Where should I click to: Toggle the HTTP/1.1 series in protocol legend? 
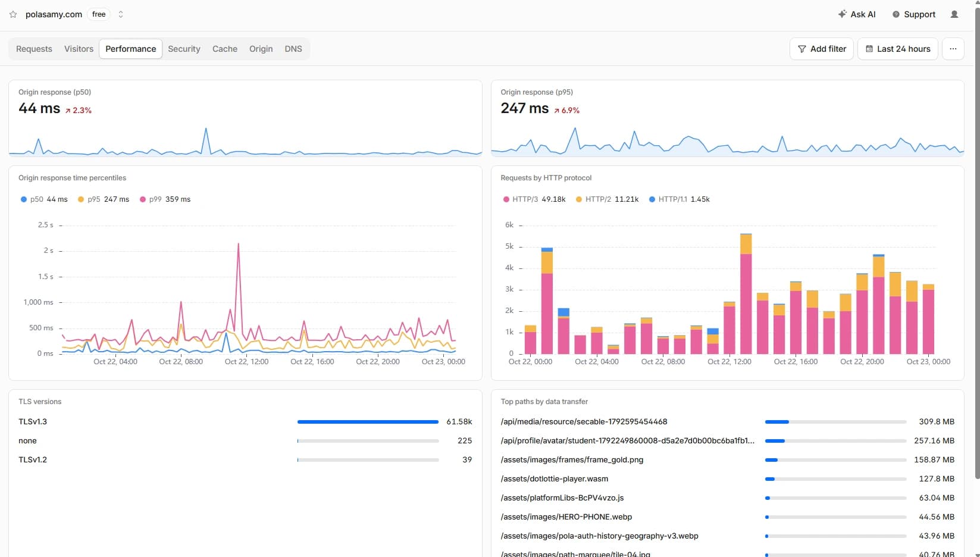(680, 199)
